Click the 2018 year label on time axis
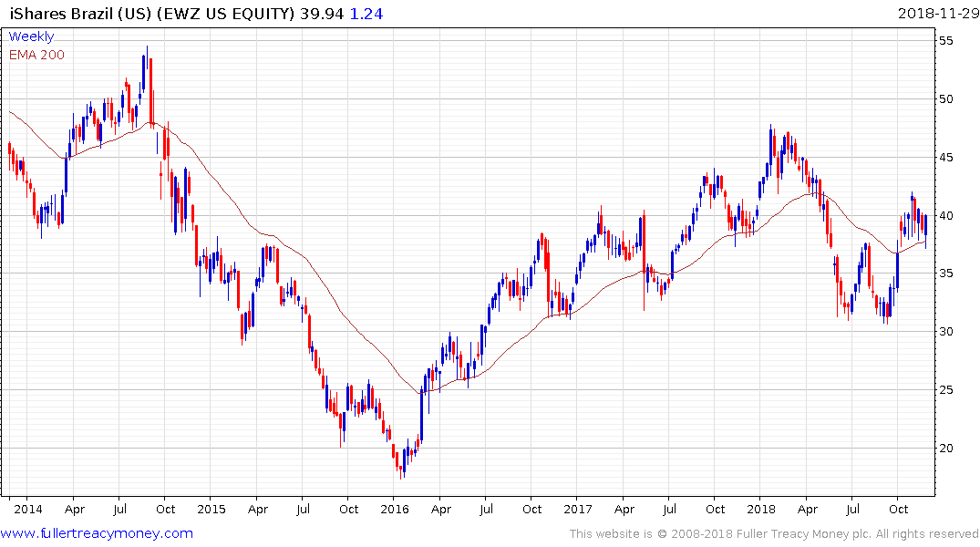 (x=760, y=509)
